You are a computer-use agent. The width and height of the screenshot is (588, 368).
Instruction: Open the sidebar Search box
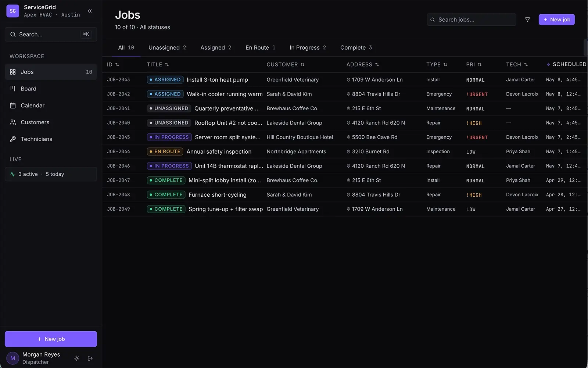click(x=51, y=34)
